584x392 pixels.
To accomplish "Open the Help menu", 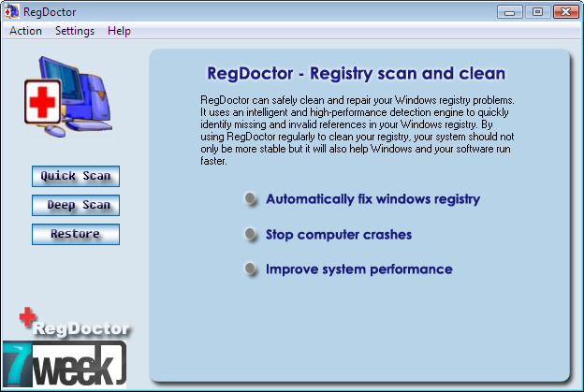I will pyautogui.click(x=119, y=31).
